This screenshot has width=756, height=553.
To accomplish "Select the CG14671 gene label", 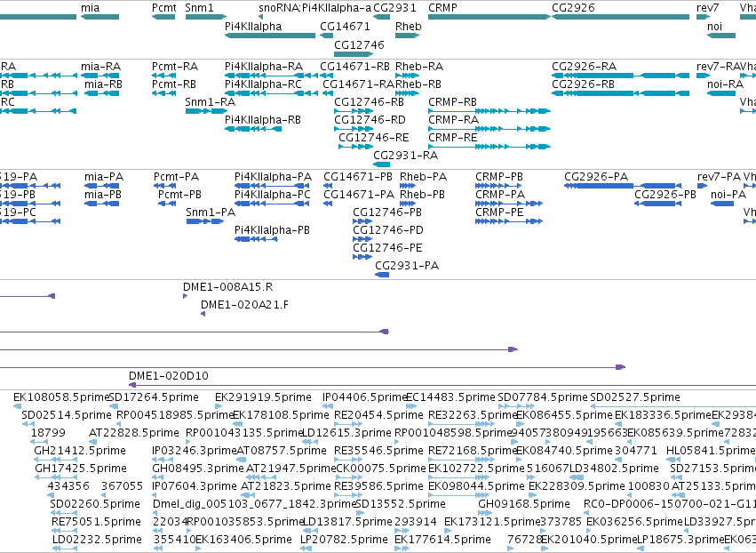I will 346,27.
